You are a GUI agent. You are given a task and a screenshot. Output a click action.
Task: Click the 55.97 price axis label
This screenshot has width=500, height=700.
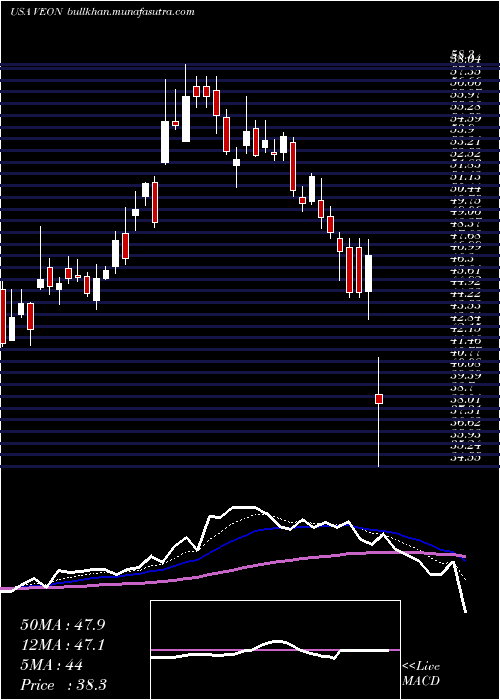(x=465, y=95)
